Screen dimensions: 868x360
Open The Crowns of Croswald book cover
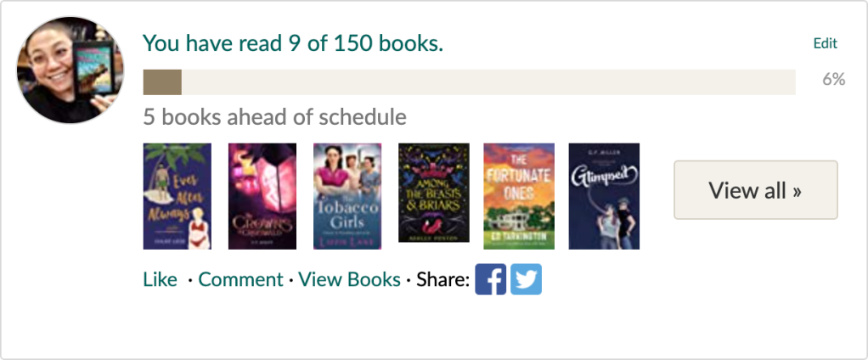click(262, 196)
